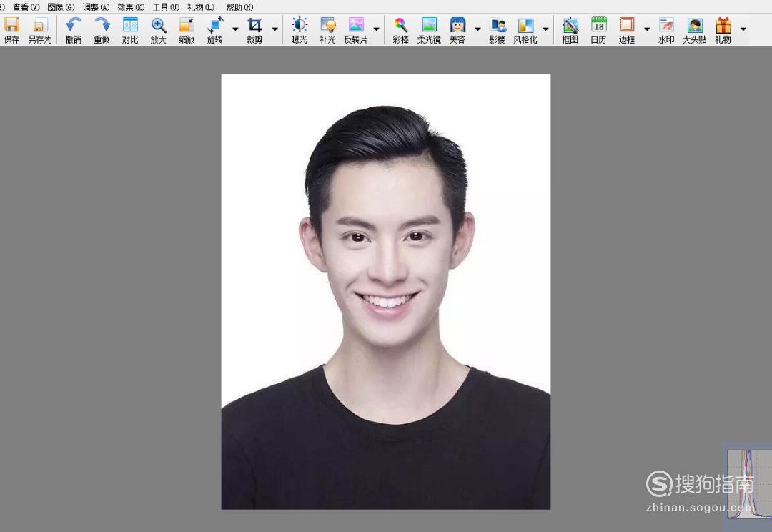
Task: Expand the dropdown arrow beside 风格化
Action: click(x=545, y=29)
